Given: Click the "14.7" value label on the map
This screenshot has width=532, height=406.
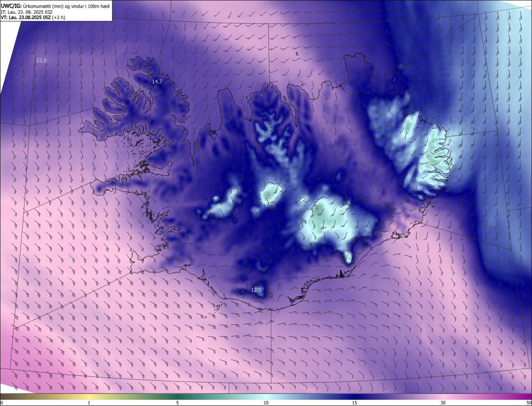Looking at the screenshot, I should click(x=157, y=82).
